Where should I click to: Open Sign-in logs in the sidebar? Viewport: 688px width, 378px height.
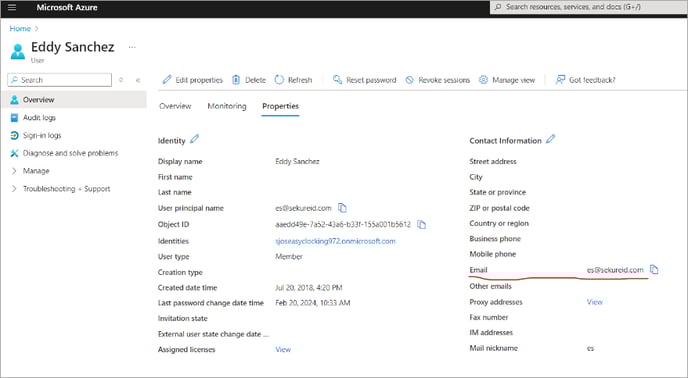pyautogui.click(x=42, y=135)
